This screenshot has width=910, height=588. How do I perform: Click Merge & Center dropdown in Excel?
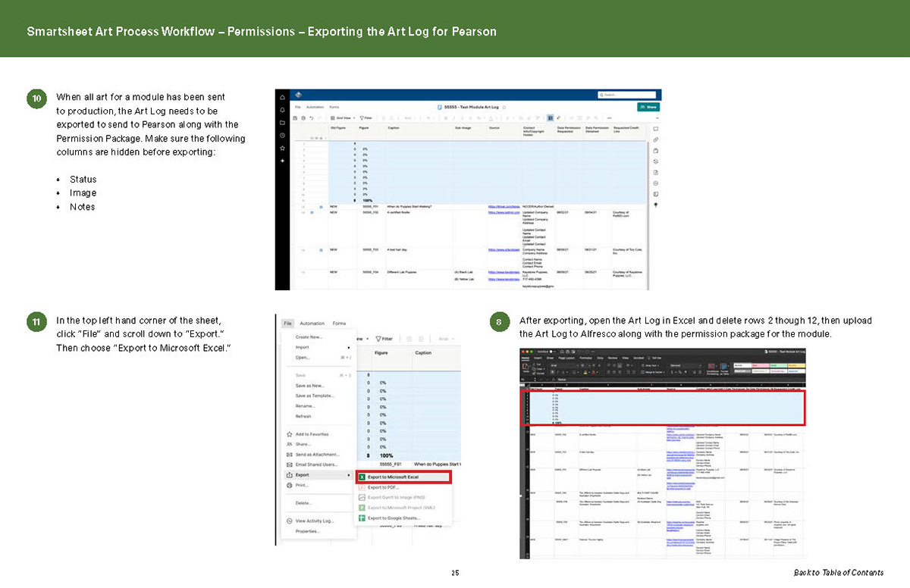(x=654, y=372)
